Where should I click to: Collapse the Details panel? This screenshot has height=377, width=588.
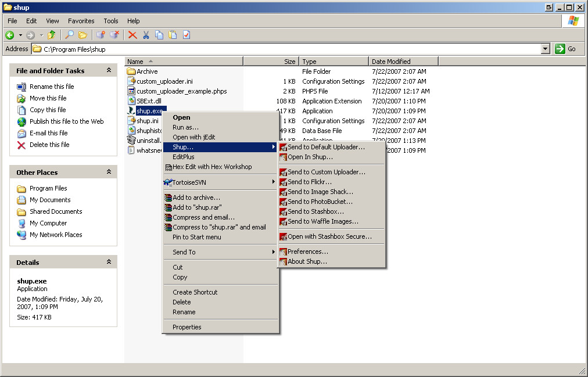pos(109,262)
